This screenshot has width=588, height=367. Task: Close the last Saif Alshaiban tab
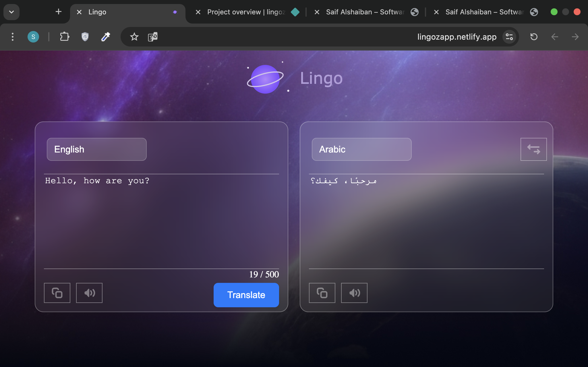click(436, 12)
